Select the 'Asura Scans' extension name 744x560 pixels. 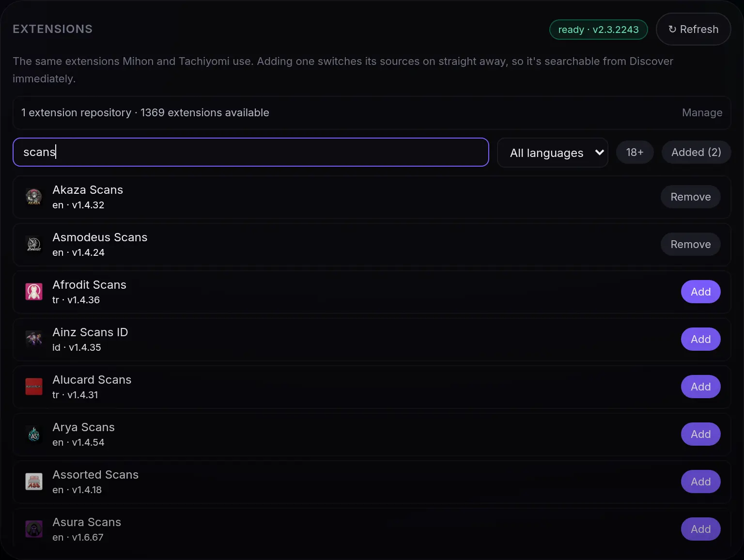(x=87, y=522)
